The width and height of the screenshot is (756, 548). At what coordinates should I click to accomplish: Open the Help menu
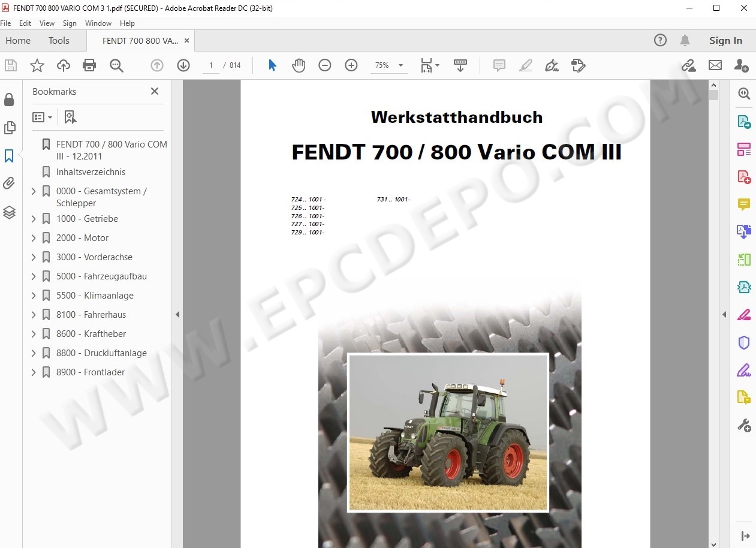127,23
